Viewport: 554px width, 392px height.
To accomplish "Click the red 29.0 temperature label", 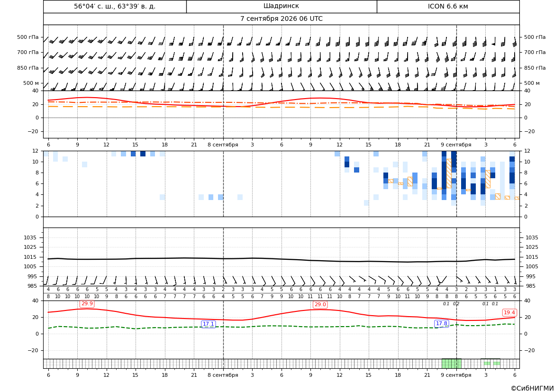I will 320,304.
